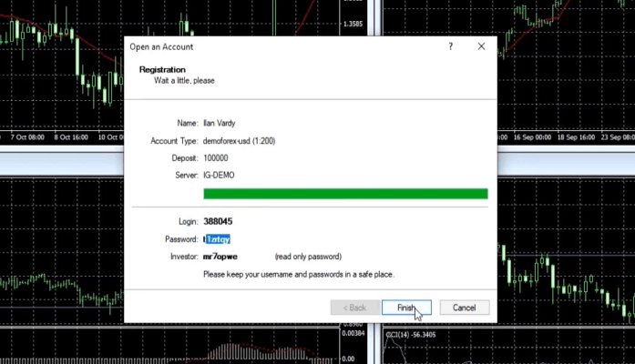
Task: Click the Deposit value 100000
Action: 216,157
